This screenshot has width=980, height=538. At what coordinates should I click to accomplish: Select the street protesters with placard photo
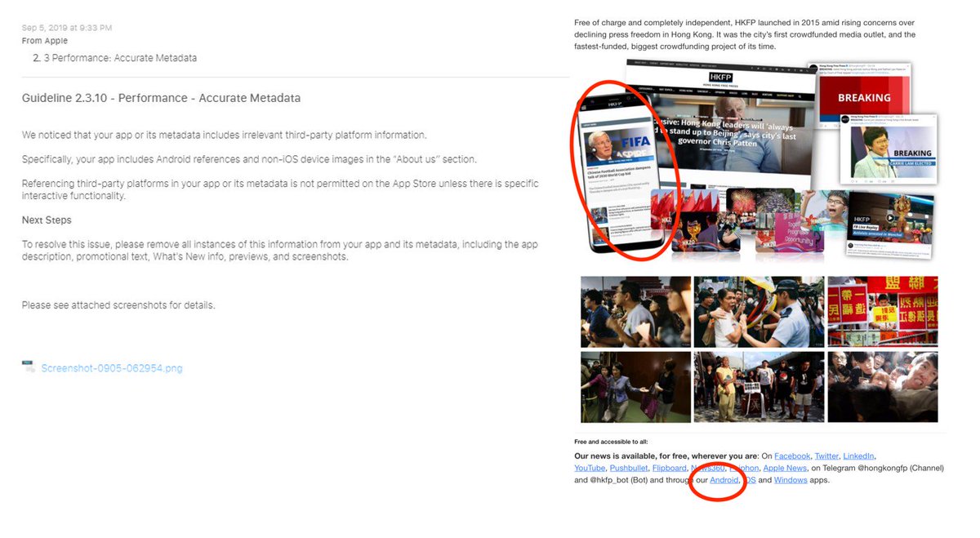point(759,387)
